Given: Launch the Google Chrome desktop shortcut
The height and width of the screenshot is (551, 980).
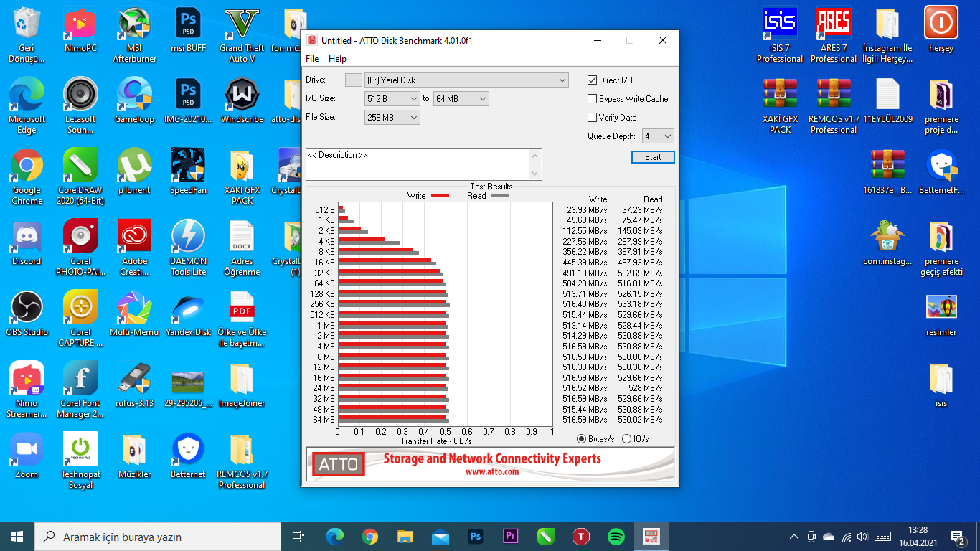Looking at the screenshot, I should tap(27, 176).
